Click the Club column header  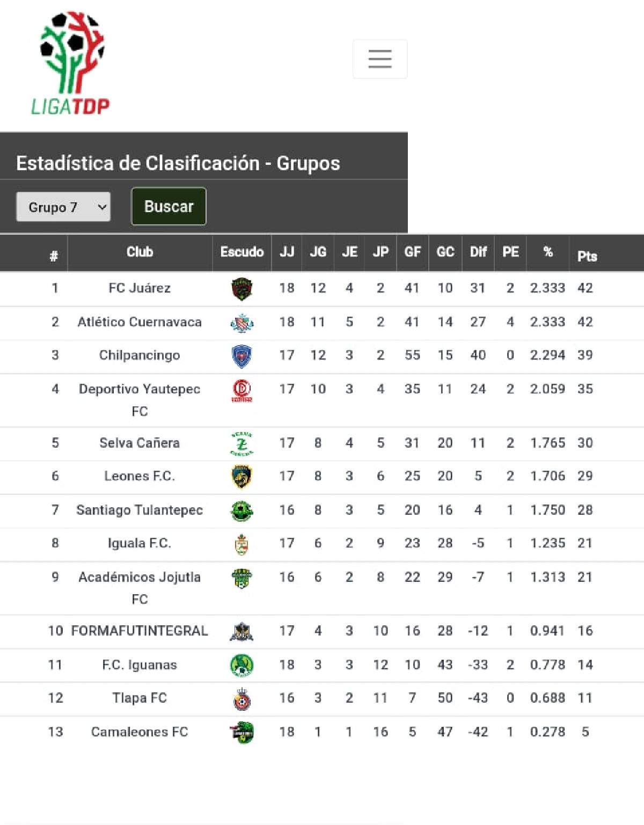[140, 252]
